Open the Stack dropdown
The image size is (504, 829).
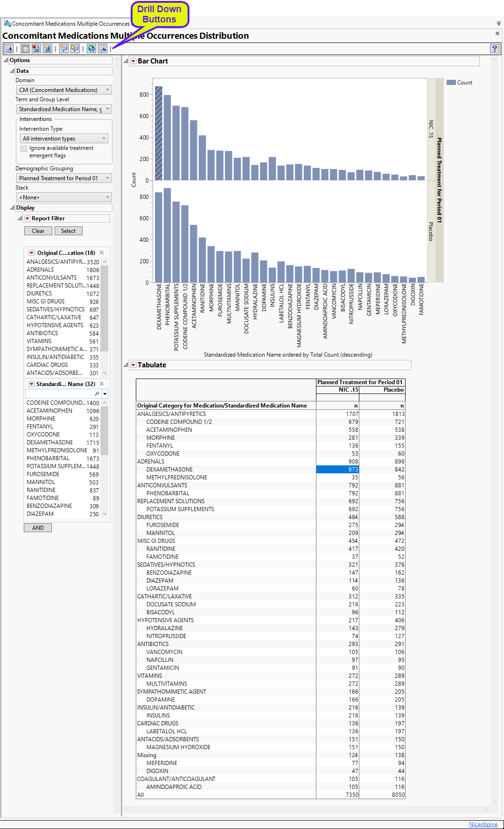pyautogui.click(x=64, y=197)
